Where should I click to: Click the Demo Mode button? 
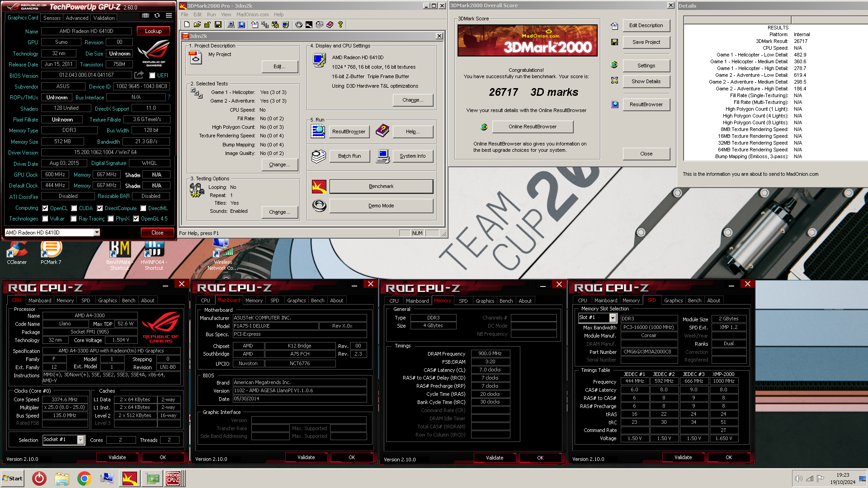point(381,206)
